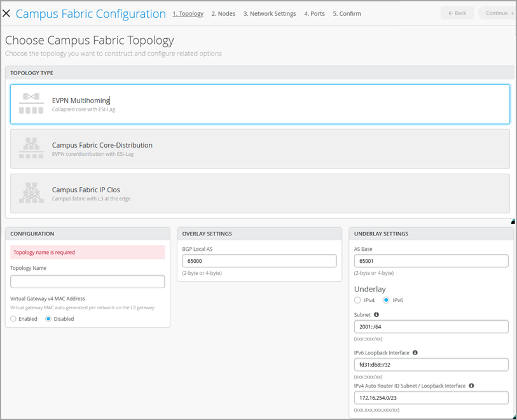
Task: Select the Campus Fabric IP Clos icon
Action: tap(31, 193)
